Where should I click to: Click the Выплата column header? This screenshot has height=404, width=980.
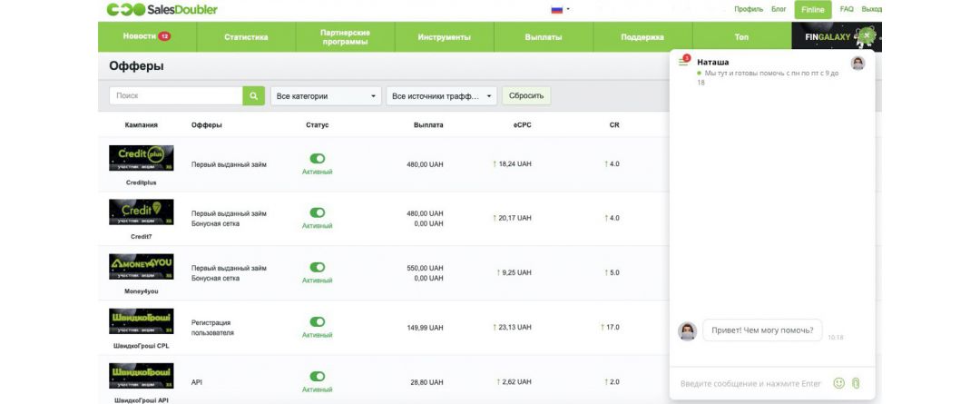coord(428,125)
